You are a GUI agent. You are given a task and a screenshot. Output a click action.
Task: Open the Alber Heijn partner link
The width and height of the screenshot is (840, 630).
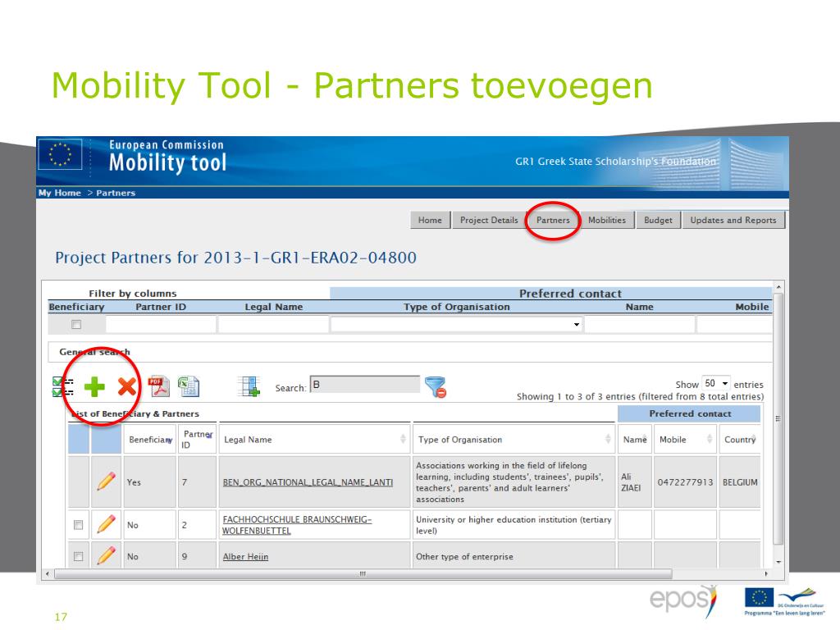[245, 557]
